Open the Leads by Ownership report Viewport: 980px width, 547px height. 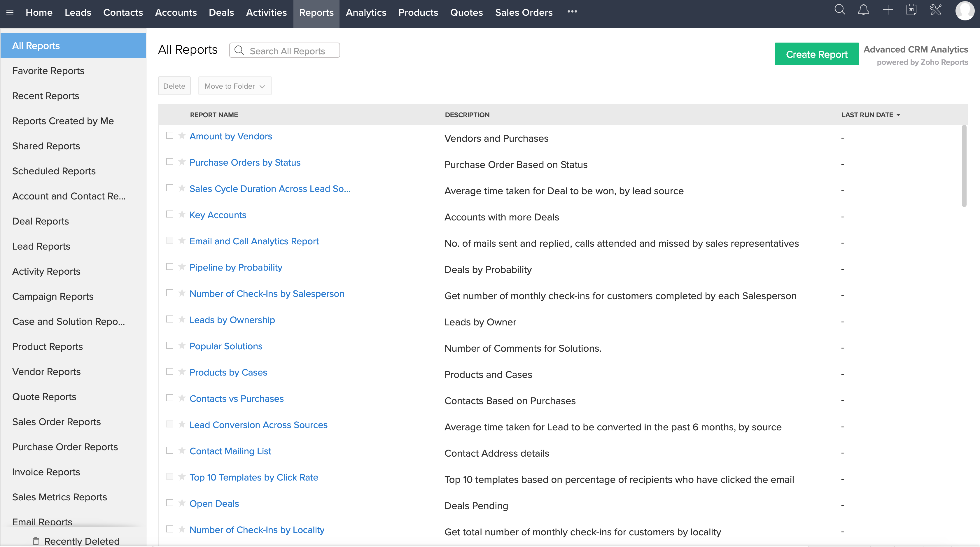(x=232, y=320)
